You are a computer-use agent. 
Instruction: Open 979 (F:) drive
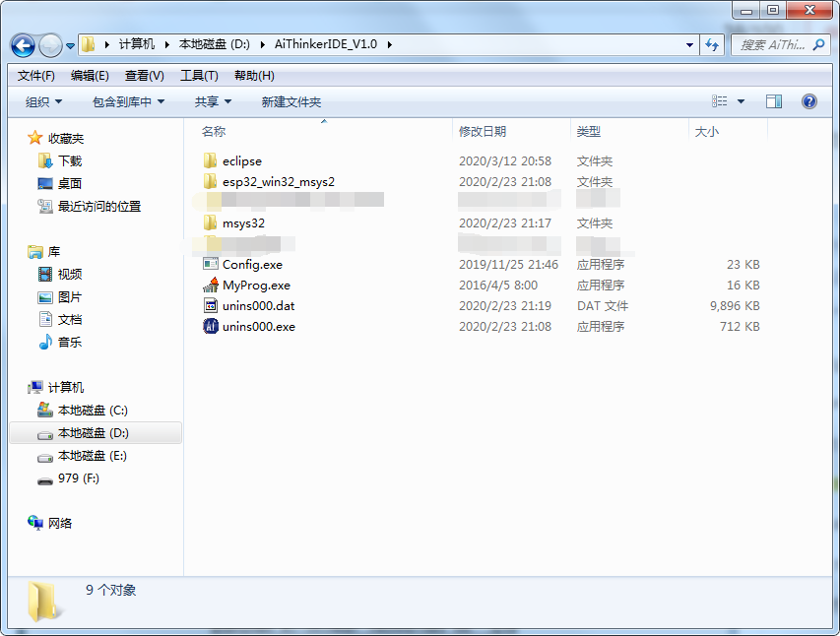point(78,477)
